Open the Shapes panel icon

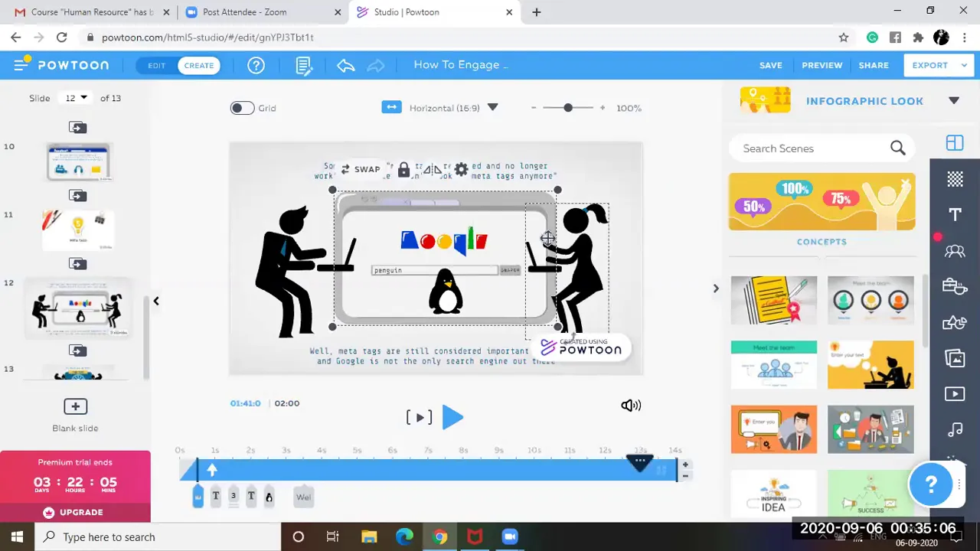pos(955,322)
